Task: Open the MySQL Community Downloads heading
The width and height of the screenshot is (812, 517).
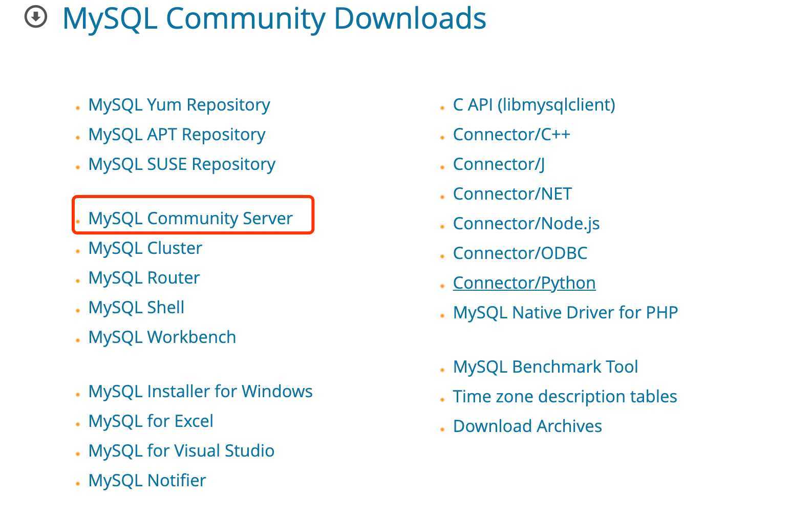Action: (274, 18)
